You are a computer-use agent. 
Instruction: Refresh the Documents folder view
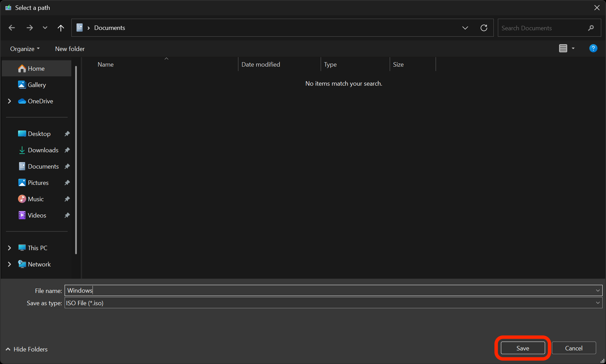[x=484, y=28]
